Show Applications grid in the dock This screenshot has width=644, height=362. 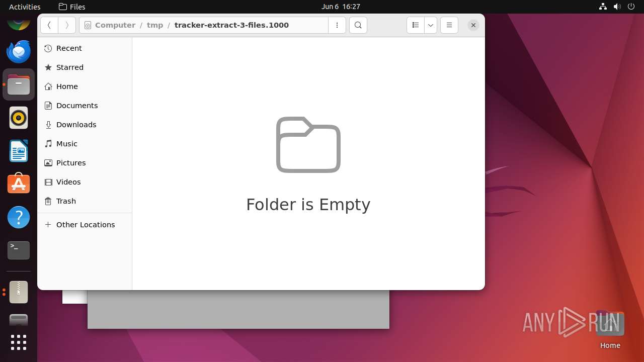19,342
